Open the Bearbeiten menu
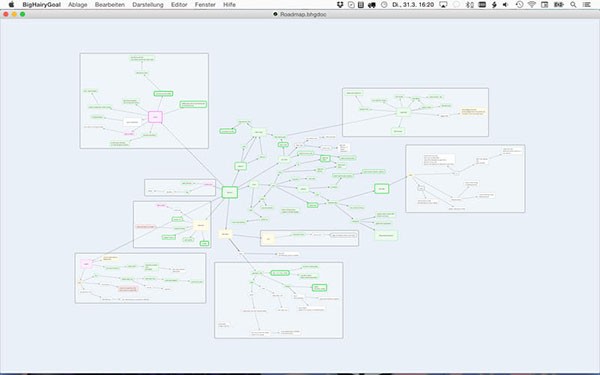This screenshot has width=600, height=375. (x=110, y=5)
